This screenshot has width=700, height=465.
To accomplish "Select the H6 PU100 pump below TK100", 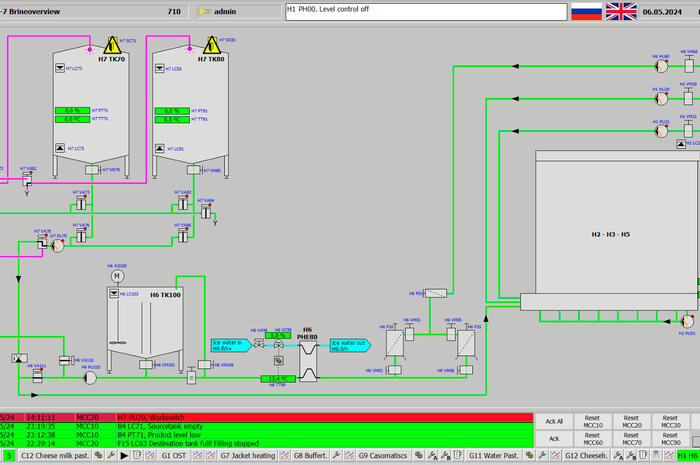I will click(90, 378).
